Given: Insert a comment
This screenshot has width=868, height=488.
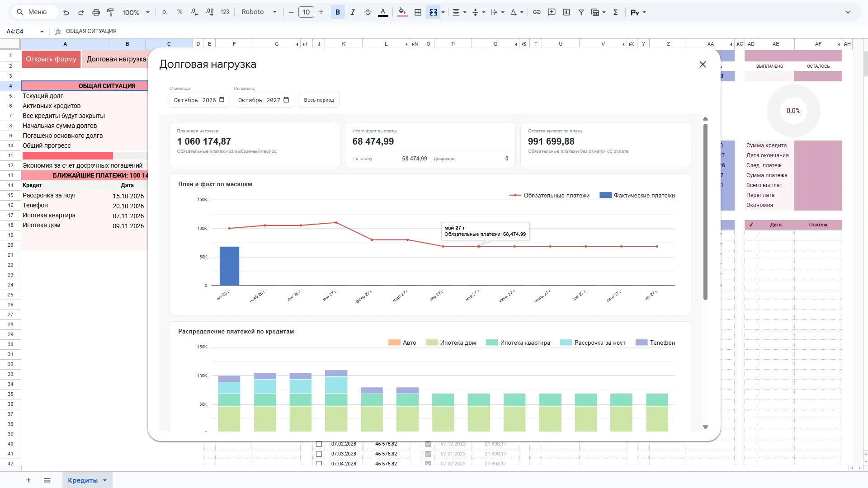Looking at the screenshot, I should coord(552,12).
